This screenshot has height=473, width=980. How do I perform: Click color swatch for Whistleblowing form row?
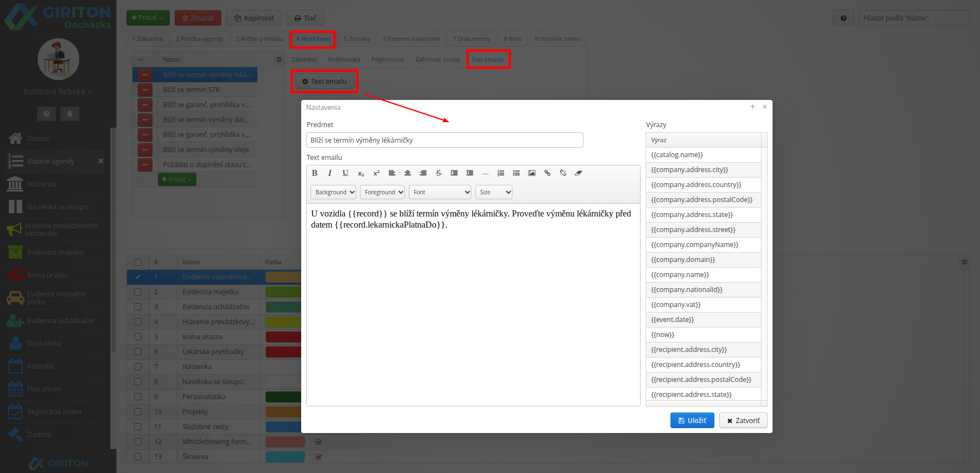pos(285,441)
